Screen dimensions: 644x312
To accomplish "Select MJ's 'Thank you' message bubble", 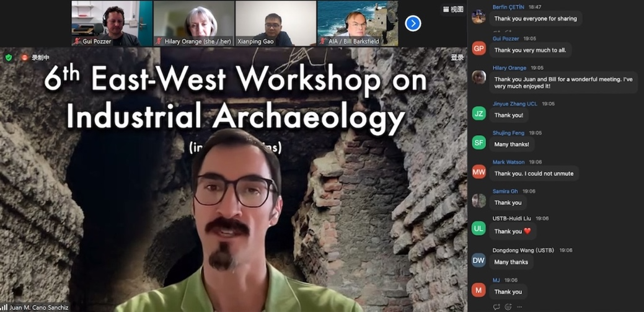I will pyautogui.click(x=508, y=292).
